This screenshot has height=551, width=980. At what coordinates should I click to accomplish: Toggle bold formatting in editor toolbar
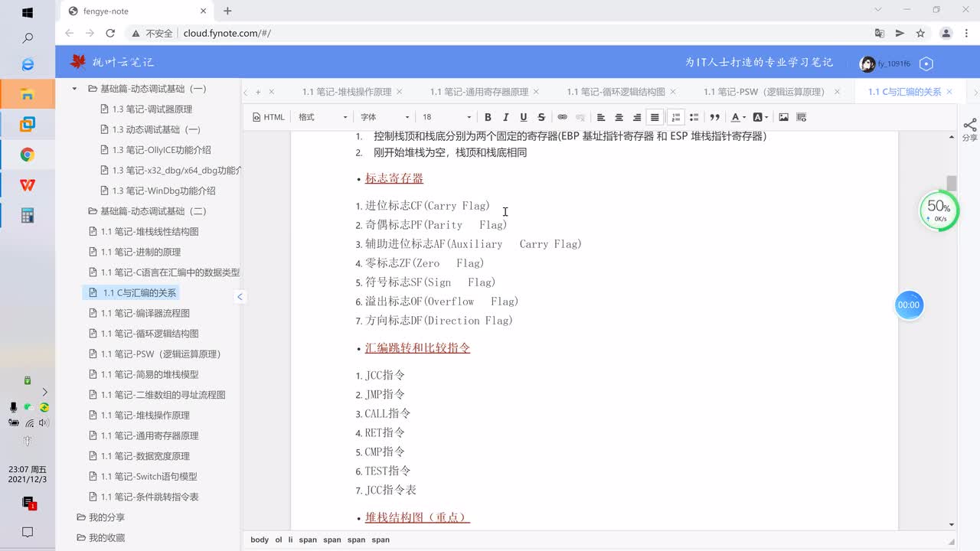[488, 117]
